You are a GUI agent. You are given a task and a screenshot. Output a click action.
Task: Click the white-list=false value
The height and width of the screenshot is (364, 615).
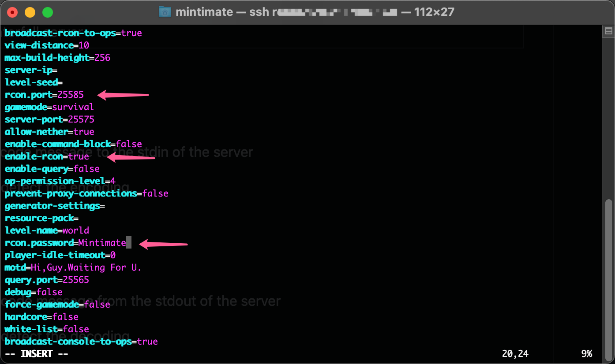click(x=76, y=329)
